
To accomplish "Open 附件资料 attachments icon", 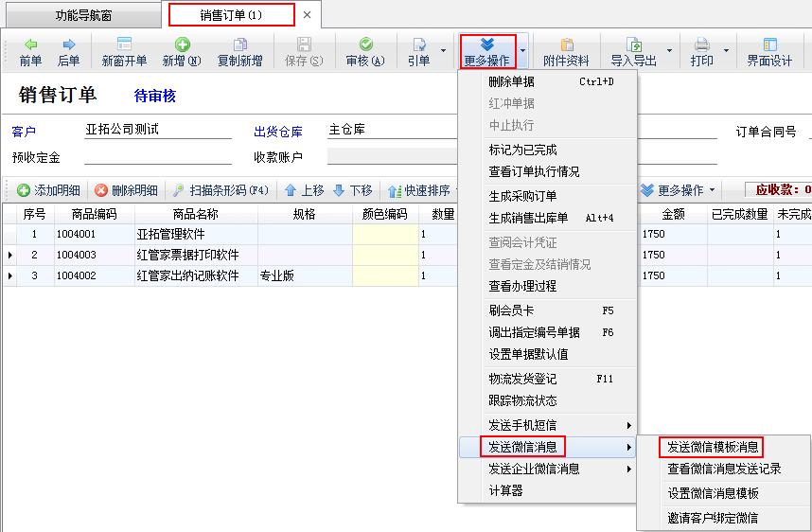I will click(566, 45).
